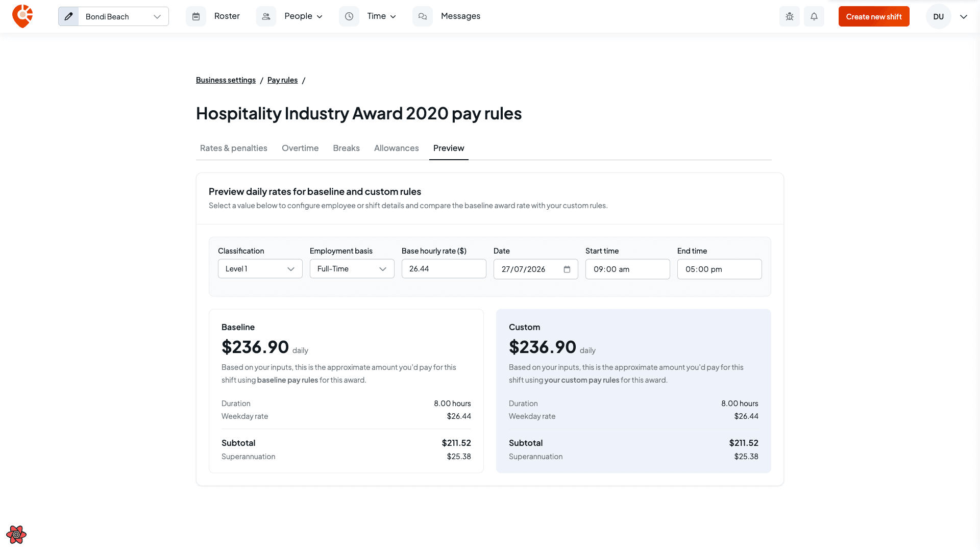
Task: Open the Classification Level 1 dropdown
Action: 260,269
